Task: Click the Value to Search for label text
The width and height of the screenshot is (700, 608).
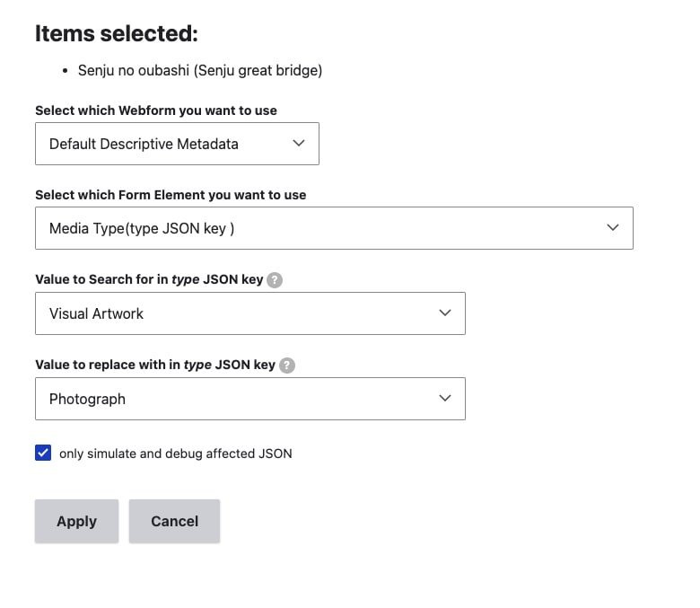Action: [149, 279]
